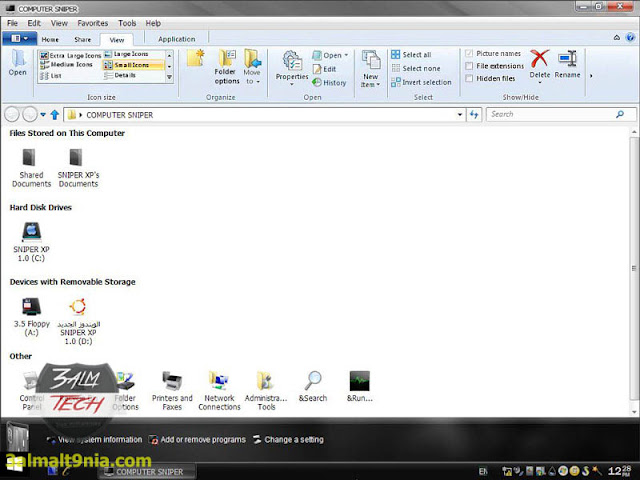Screen dimensions: 640x480
Task: Enable the File extensions checkbox
Action: [469, 66]
